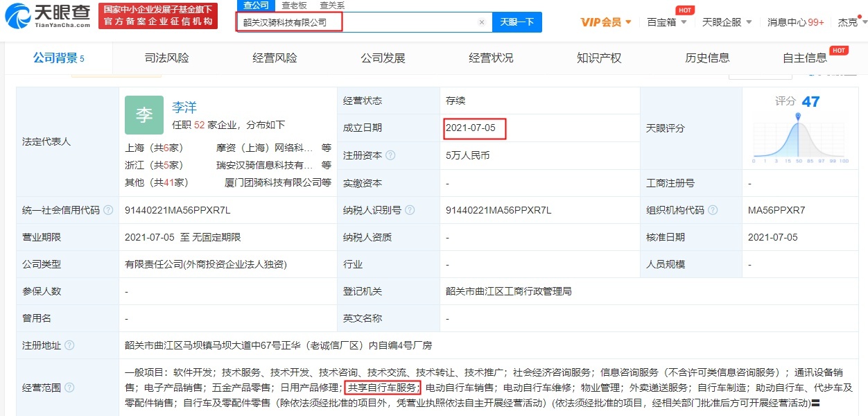Screen dimensions: 868x416
Task: Select the 成立日期 value 2021-07-05
Action: point(471,128)
